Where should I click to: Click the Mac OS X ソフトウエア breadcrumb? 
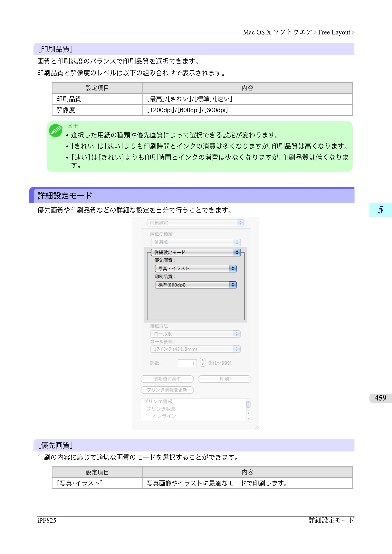(277, 32)
